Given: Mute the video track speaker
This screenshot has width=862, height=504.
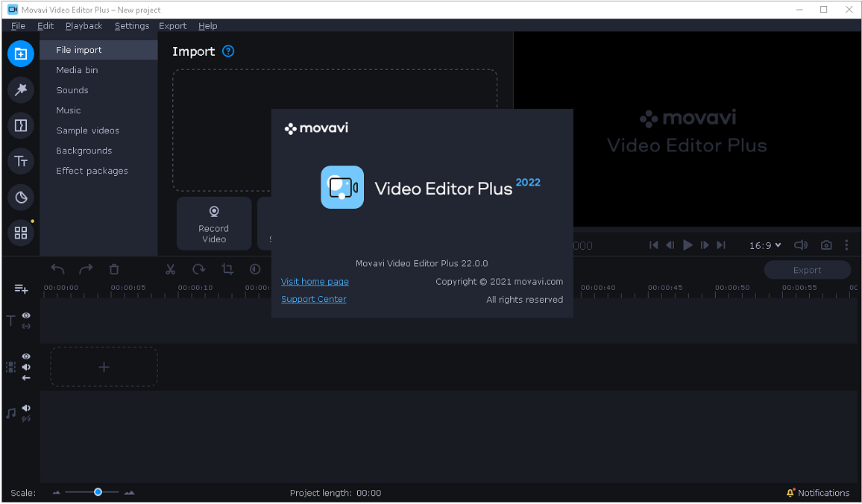Looking at the screenshot, I should pos(26,367).
